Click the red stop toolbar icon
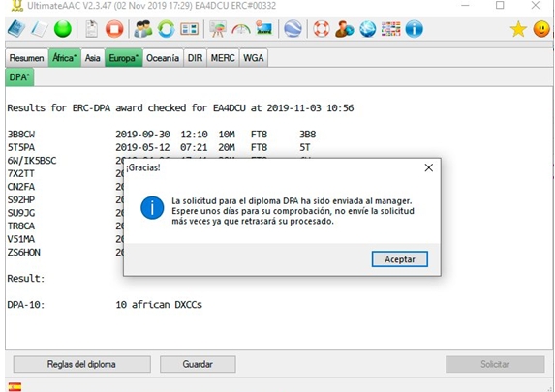 click(114, 29)
